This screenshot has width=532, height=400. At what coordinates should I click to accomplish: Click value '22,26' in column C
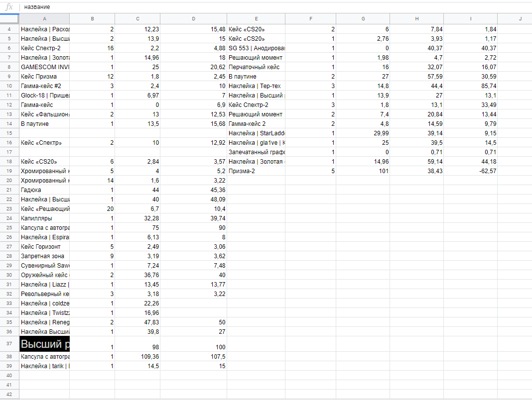coord(151,303)
